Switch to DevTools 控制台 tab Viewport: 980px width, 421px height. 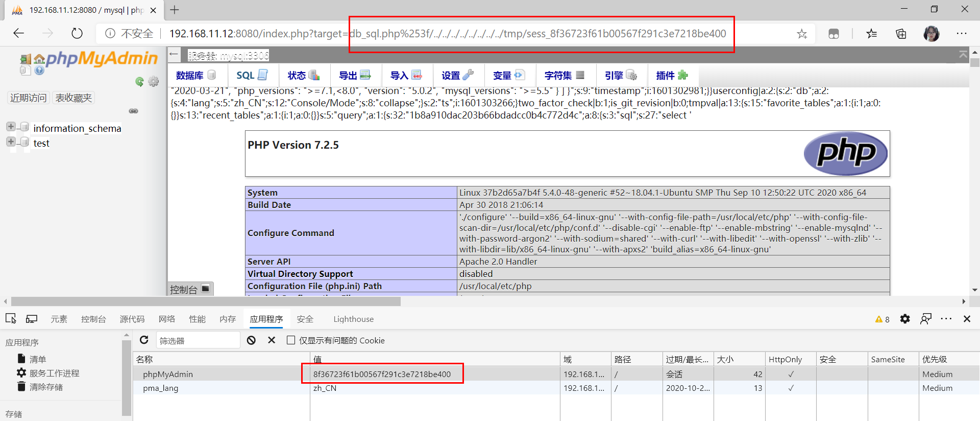coord(93,319)
